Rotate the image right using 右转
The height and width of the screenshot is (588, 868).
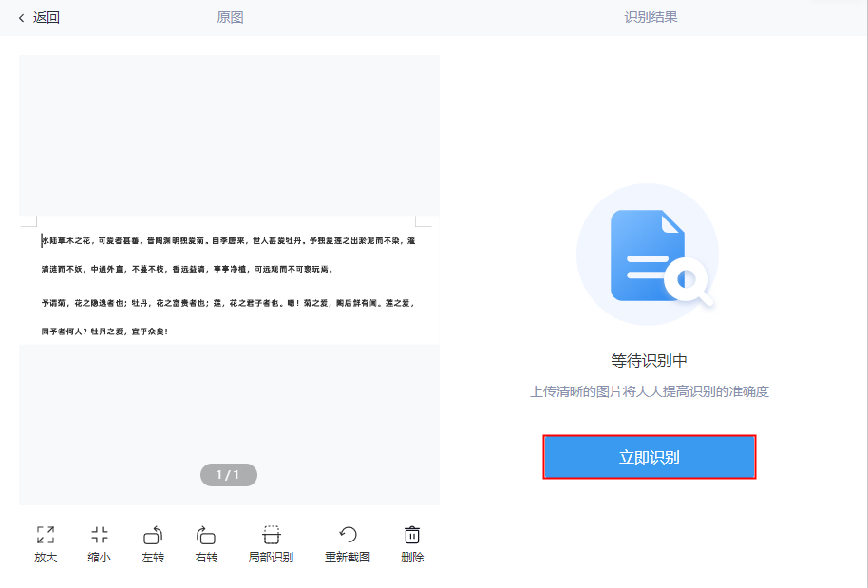pyautogui.click(x=207, y=535)
